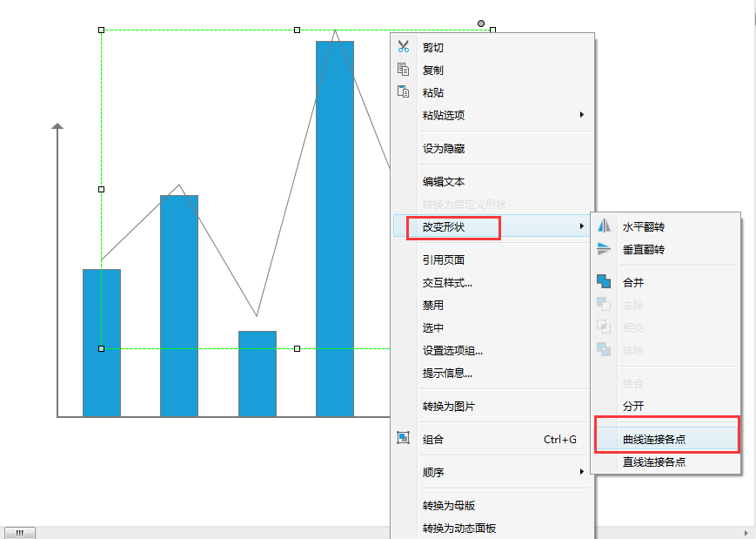Choose 禁用 in the context menu

[492, 305]
